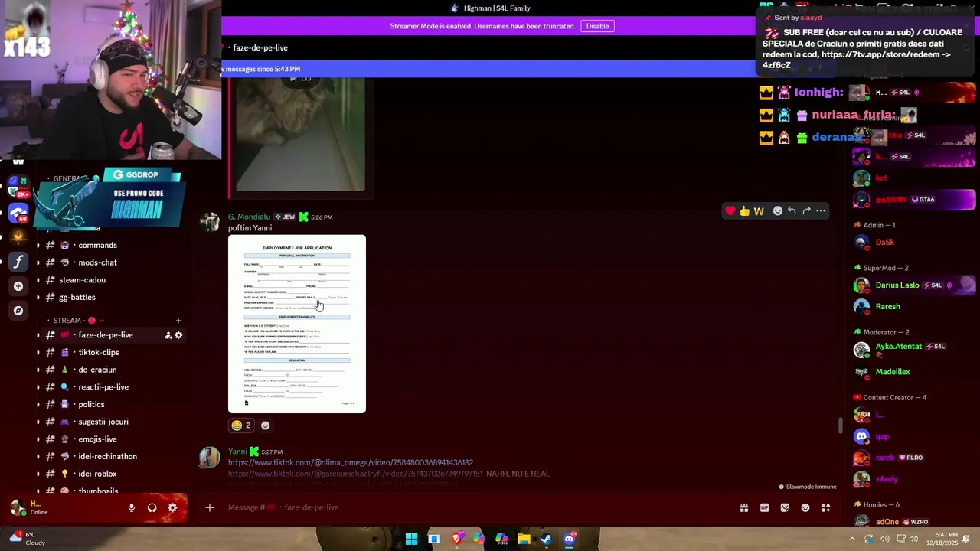The image size is (980, 551).
Task: Open the apps launcher icon
Action: click(x=825, y=507)
